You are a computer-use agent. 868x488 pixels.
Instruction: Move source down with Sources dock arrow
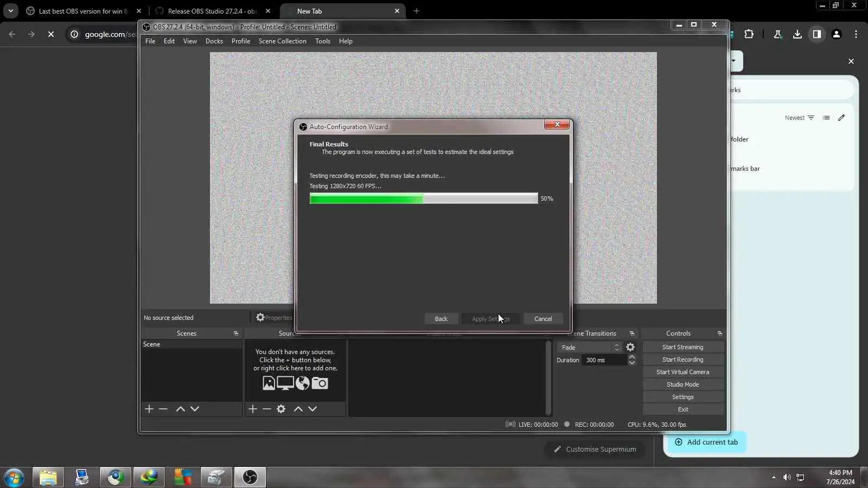(312, 409)
